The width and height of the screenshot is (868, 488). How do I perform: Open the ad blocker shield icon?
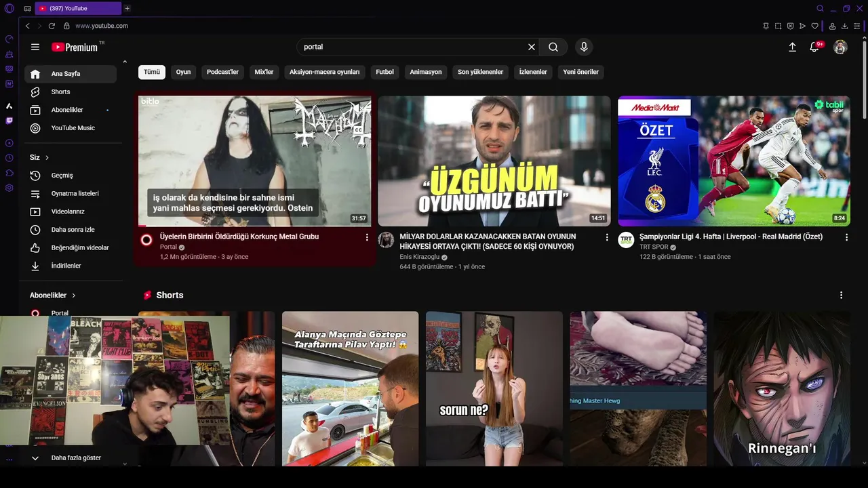(x=790, y=26)
